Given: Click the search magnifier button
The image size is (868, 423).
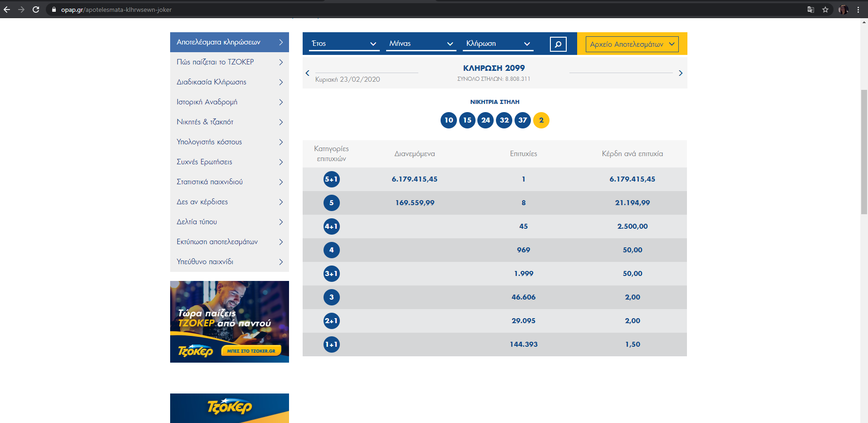Looking at the screenshot, I should (558, 44).
